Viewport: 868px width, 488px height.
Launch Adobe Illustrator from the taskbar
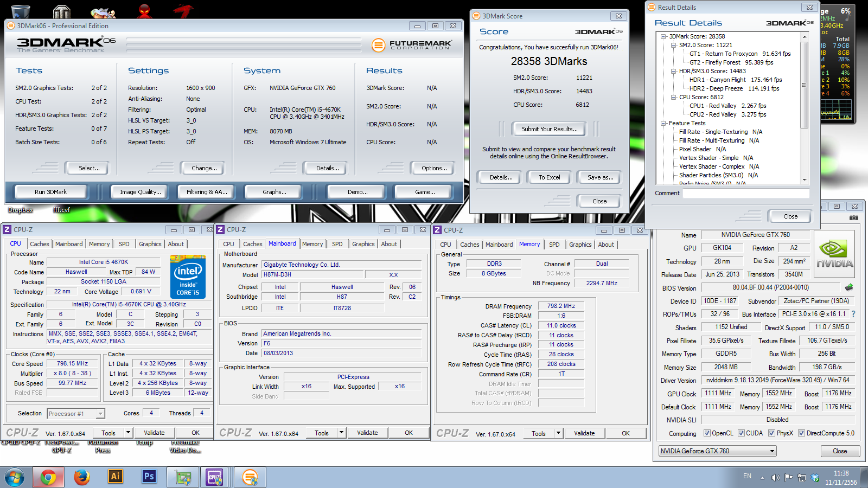pyautogui.click(x=116, y=477)
